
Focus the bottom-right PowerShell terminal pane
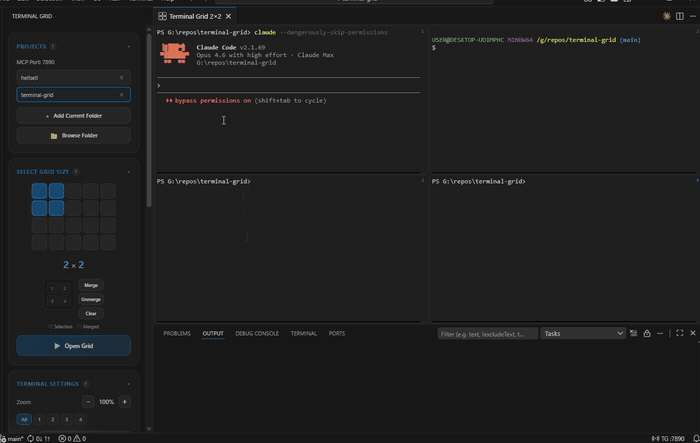tap(563, 248)
